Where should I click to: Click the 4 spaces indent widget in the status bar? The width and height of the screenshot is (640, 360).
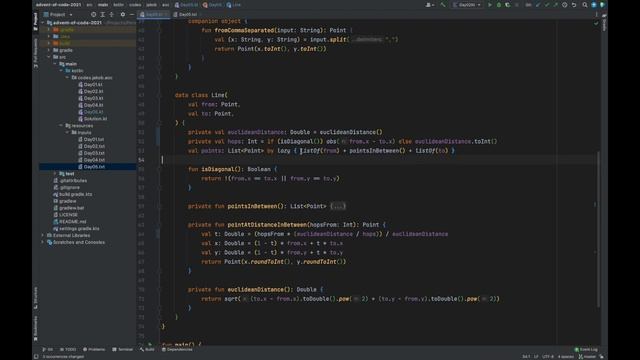565,357
